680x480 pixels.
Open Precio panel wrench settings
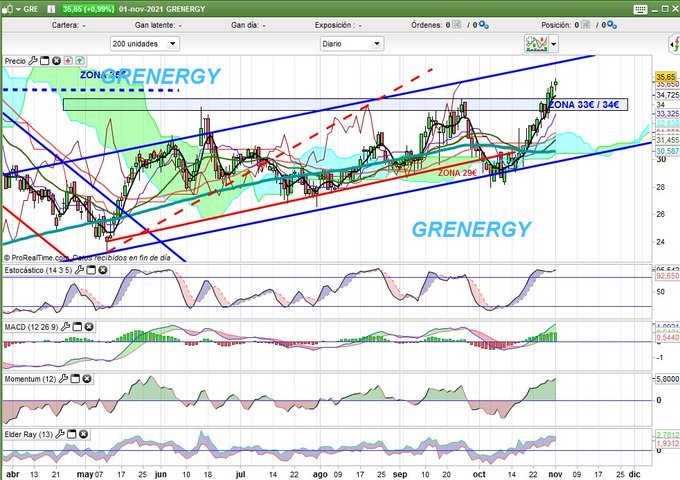(x=33, y=61)
